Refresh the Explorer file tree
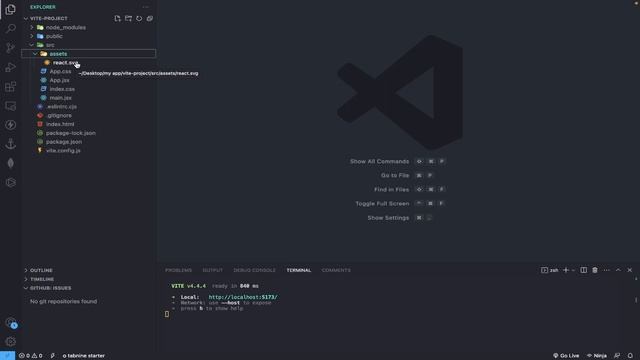This screenshot has width=640, height=360. (139, 18)
